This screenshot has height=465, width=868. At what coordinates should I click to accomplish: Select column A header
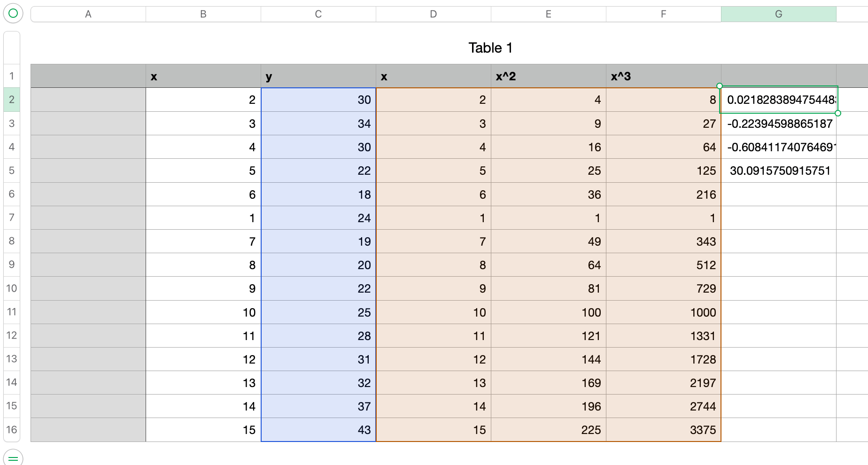88,14
